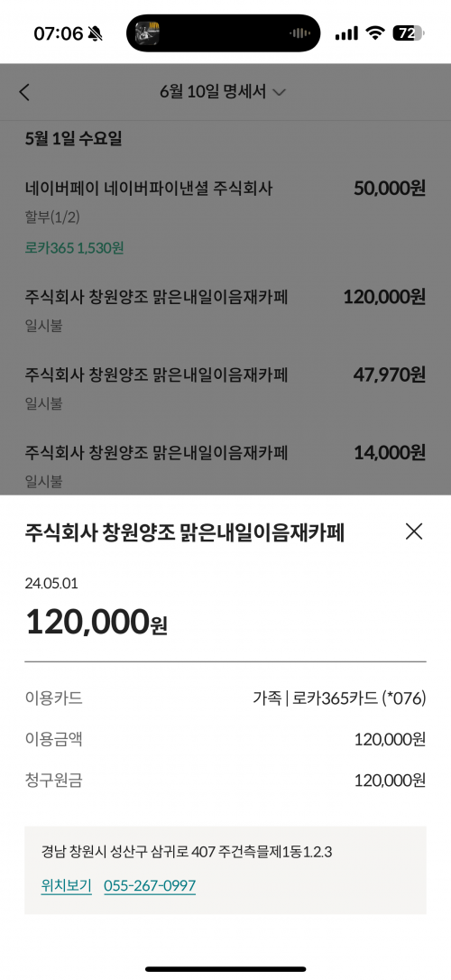Tap the now-playing album thumbnail in Dynamic Island
This screenshot has height=980, width=451.
pos(147,33)
